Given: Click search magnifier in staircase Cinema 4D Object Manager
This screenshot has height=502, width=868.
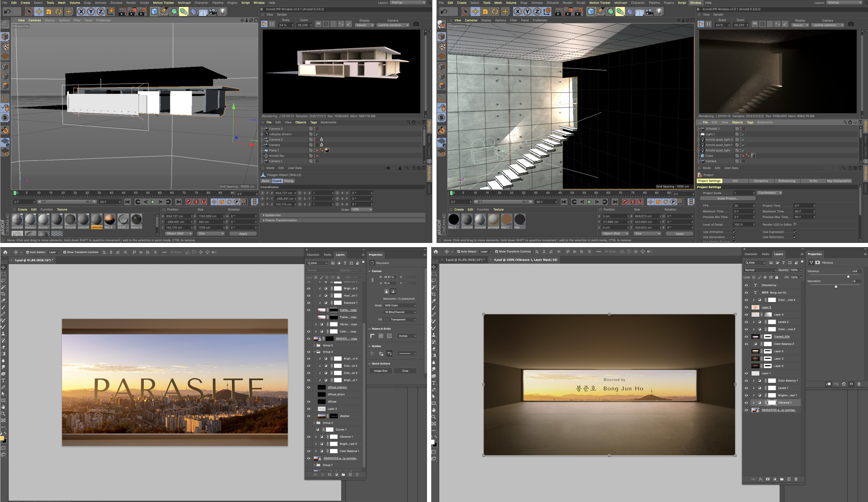Looking at the screenshot, I should [x=845, y=122].
